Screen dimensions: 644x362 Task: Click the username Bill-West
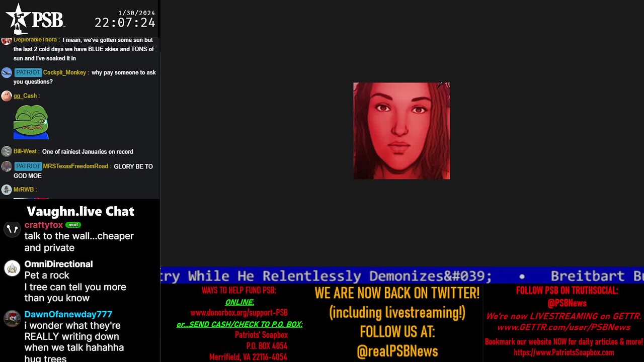tap(25, 151)
